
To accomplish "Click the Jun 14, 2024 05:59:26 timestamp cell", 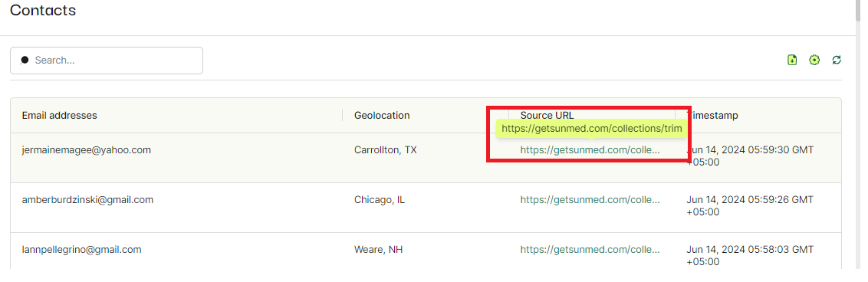I will (750, 205).
